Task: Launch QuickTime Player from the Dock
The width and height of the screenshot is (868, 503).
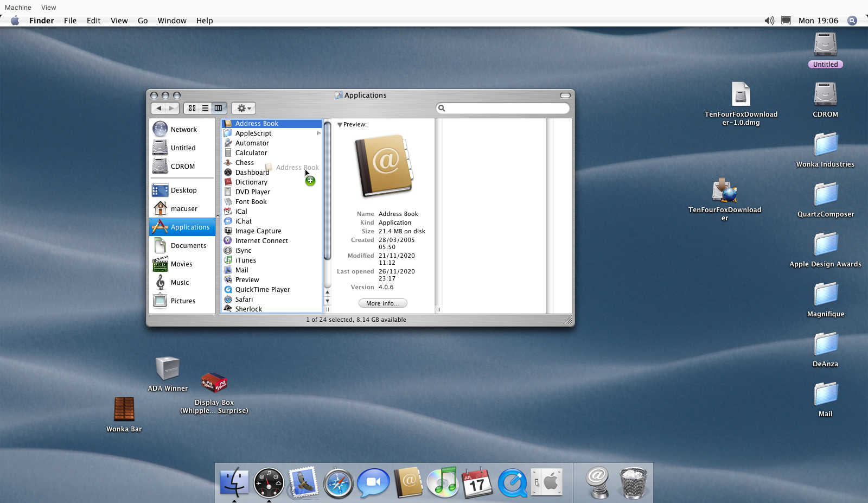Action: (513, 483)
